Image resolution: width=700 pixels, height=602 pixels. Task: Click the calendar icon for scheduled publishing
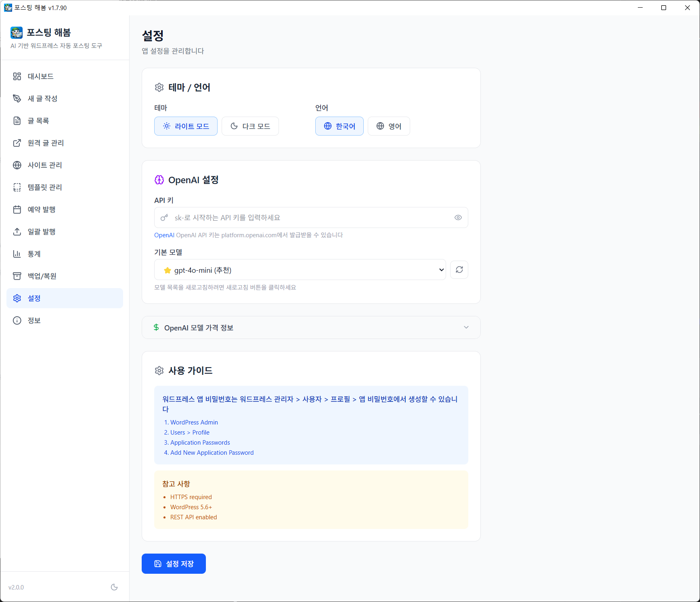point(17,209)
